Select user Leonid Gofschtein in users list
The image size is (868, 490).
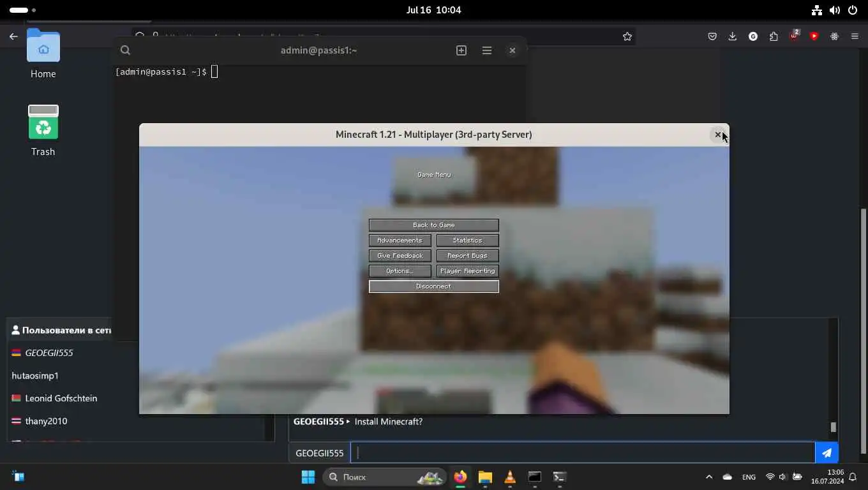(60, 398)
